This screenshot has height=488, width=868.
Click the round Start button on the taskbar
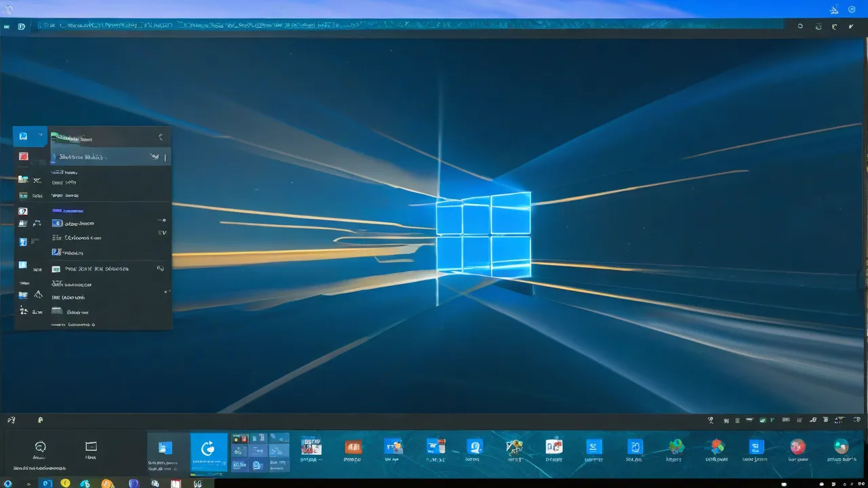point(7,483)
